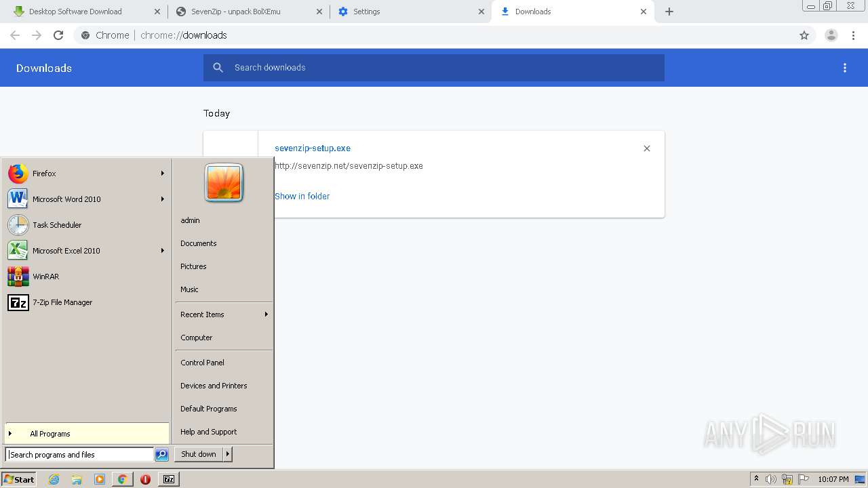Open WinRAR from the Start menu
Screen dimensions: 868x488
86,277
